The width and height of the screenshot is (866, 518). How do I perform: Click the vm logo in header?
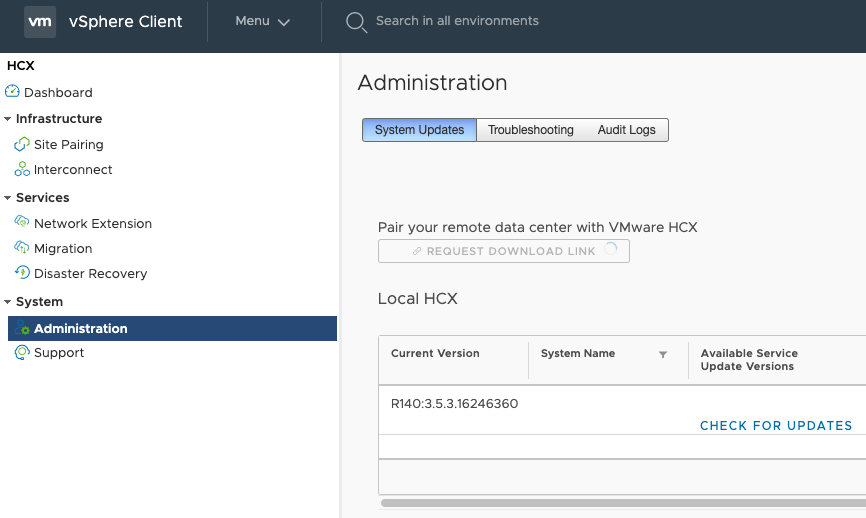(40, 22)
